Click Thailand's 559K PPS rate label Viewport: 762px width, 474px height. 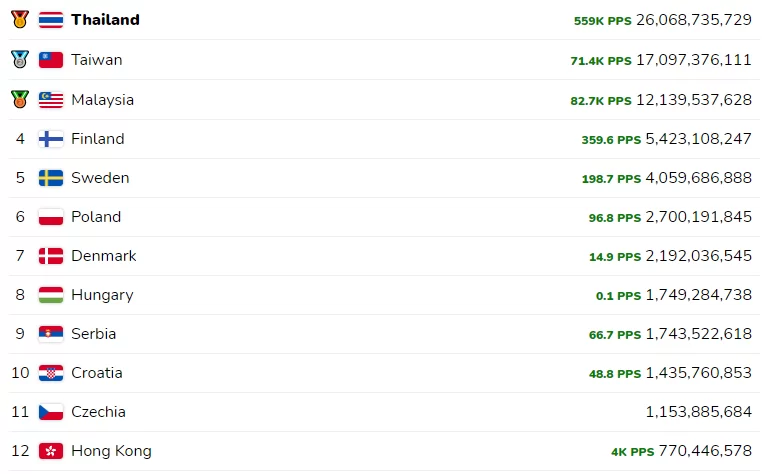603,21
